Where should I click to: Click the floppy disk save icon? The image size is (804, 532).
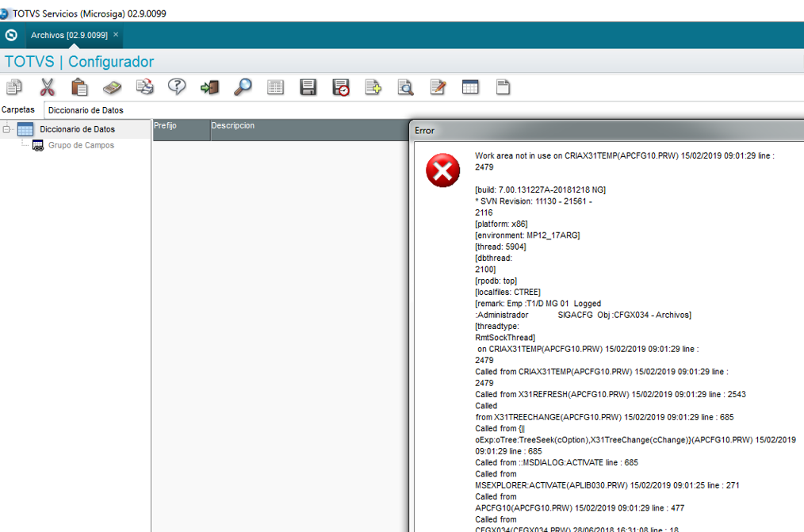point(308,87)
